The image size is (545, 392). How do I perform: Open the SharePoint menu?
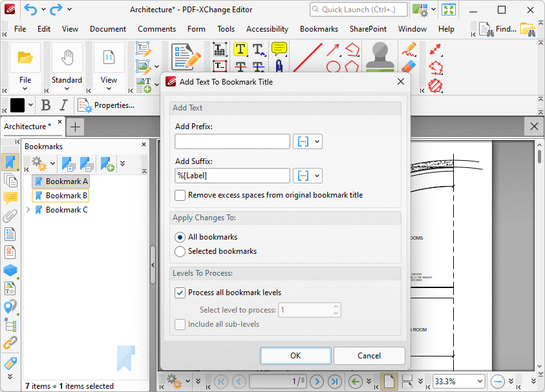pyautogui.click(x=368, y=29)
